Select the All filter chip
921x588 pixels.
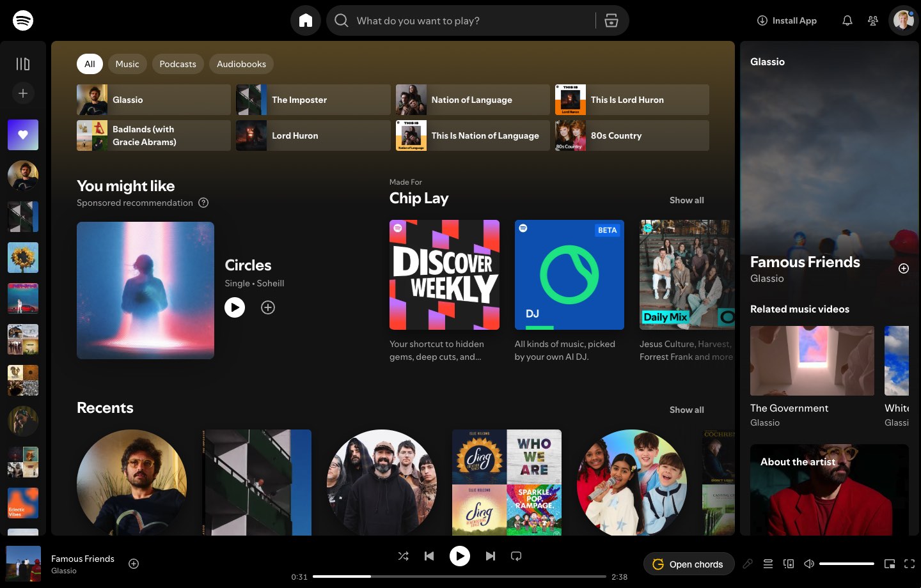point(90,64)
